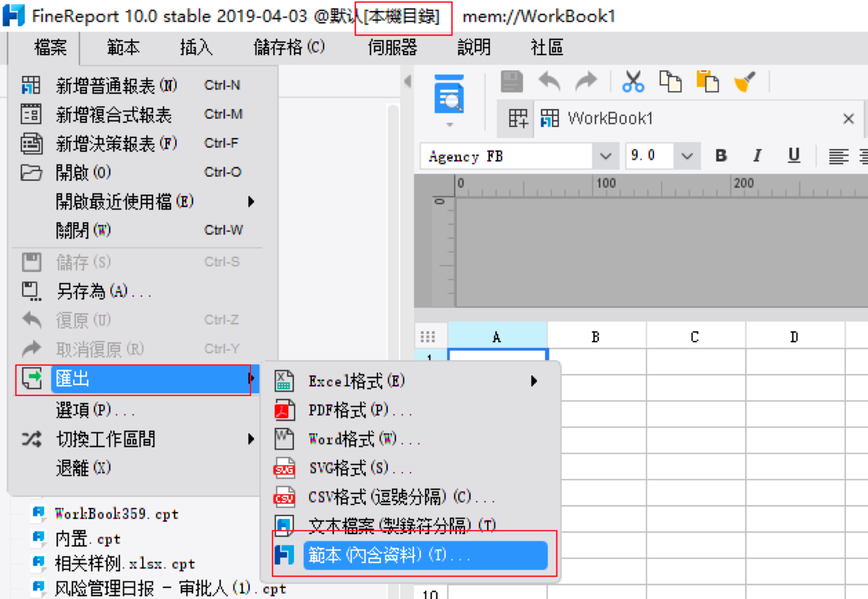The width and height of the screenshot is (868, 599).
Task: Export as PDF格式(P)...
Action: coord(410,410)
